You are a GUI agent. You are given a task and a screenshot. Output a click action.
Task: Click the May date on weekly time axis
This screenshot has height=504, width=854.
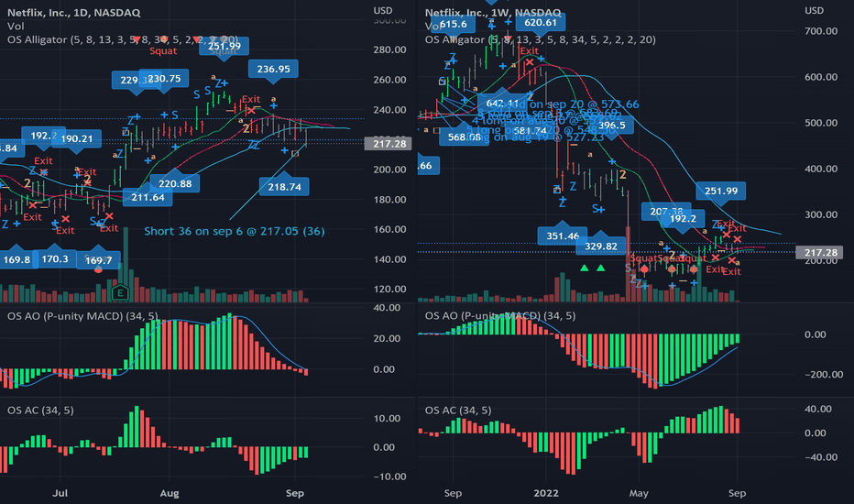pos(639,493)
